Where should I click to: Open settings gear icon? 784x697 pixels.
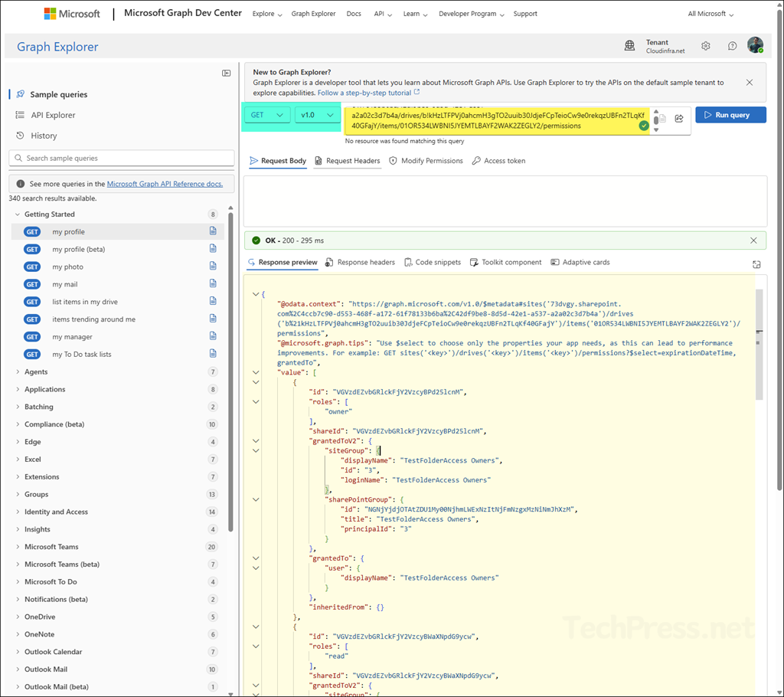click(705, 46)
